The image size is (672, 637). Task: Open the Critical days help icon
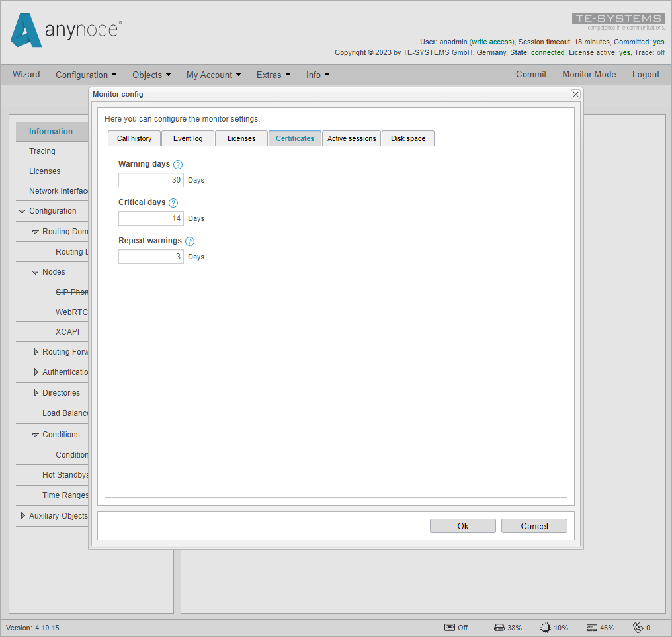pyautogui.click(x=173, y=202)
